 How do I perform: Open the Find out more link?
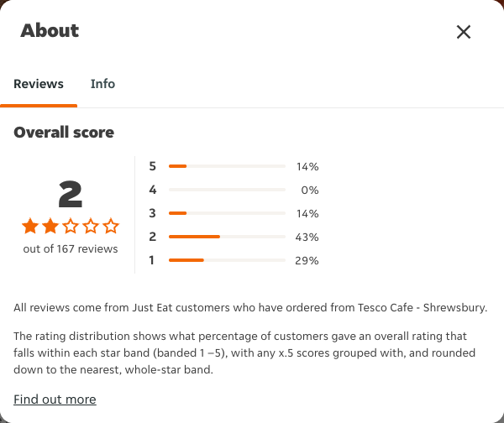click(55, 399)
